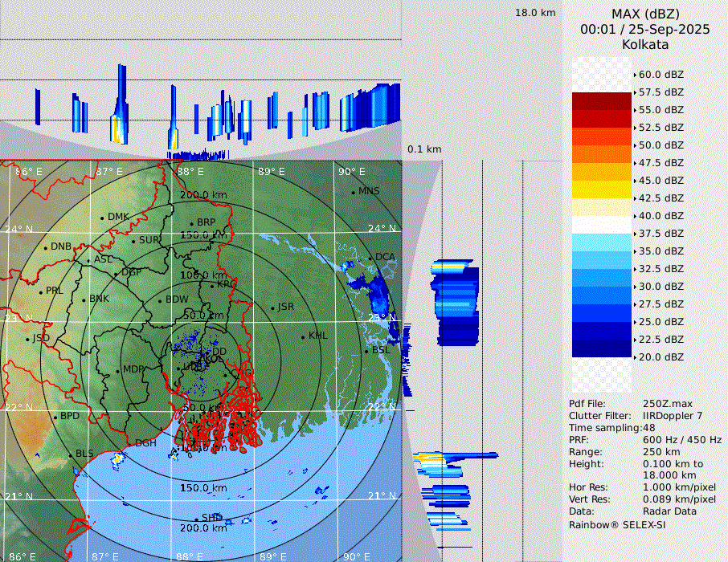Image resolution: width=728 pixels, height=562 pixels.
Task: Pick the darkest blue swatch above 20.0 dBZ
Action: 601,348
